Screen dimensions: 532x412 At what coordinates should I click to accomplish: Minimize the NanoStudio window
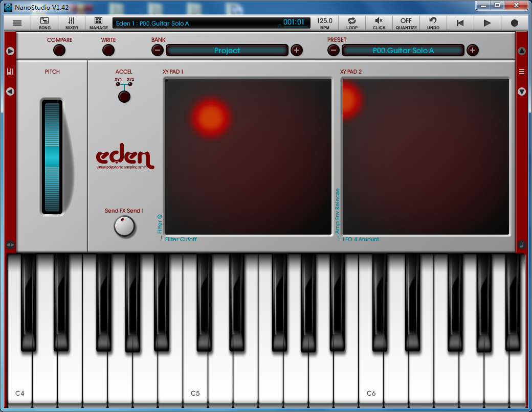(x=483, y=6)
